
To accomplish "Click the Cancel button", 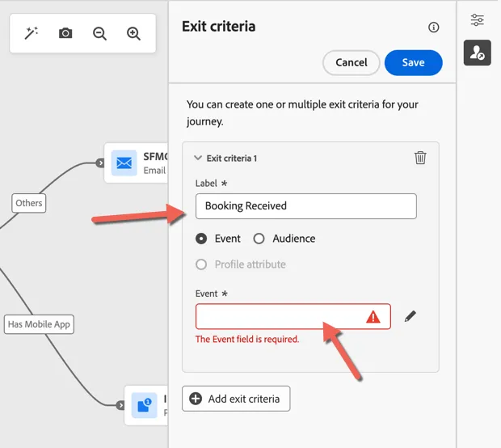I will (352, 63).
